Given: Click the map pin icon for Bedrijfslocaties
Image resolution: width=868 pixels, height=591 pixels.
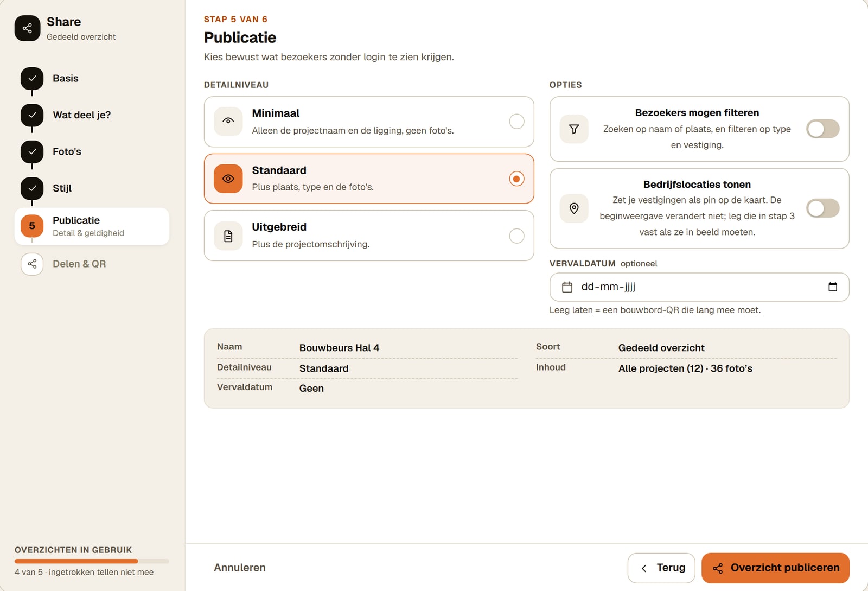Looking at the screenshot, I should (574, 208).
